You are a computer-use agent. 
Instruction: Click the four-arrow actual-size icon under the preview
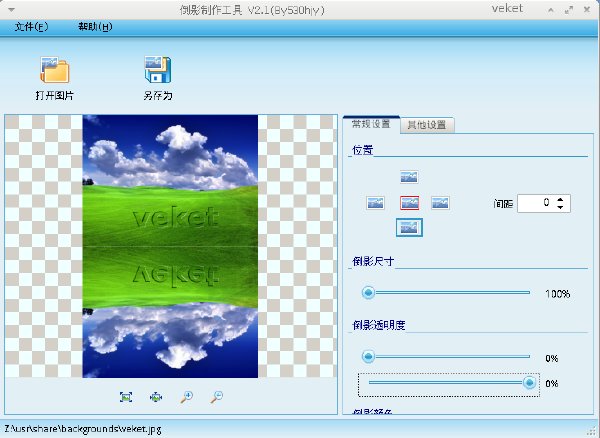click(156, 397)
